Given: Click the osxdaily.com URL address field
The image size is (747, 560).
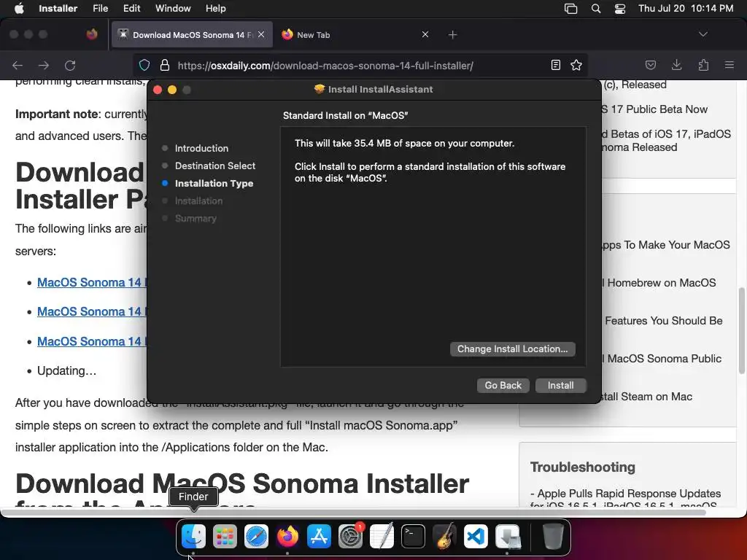Looking at the screenshot, I should pos(325,66).
